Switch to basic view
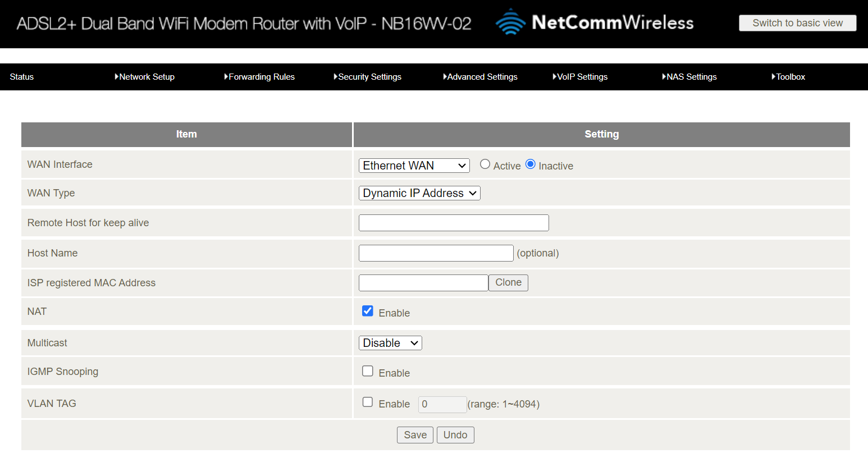868x467 pixels. tap(797, 23)
